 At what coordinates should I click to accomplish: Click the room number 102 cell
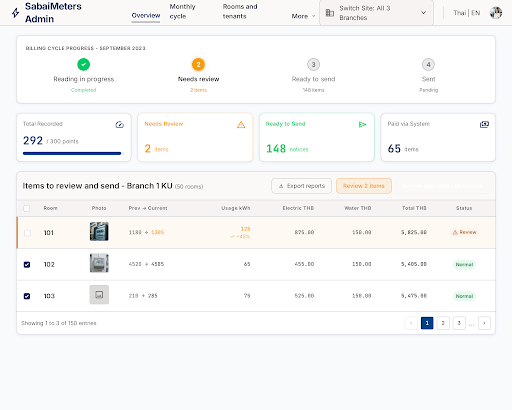(x=49, y=264)
